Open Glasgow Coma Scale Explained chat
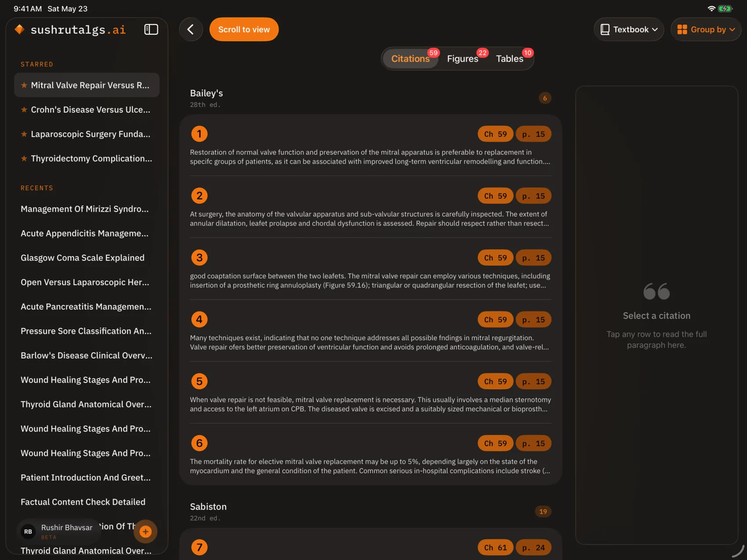 (x=87, y=258)
